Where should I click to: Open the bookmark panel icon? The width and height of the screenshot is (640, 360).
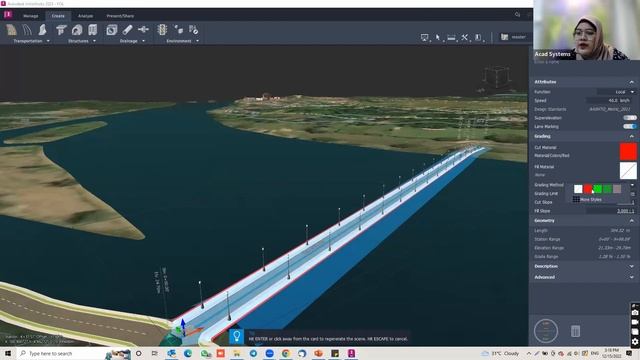click(478, 38)
